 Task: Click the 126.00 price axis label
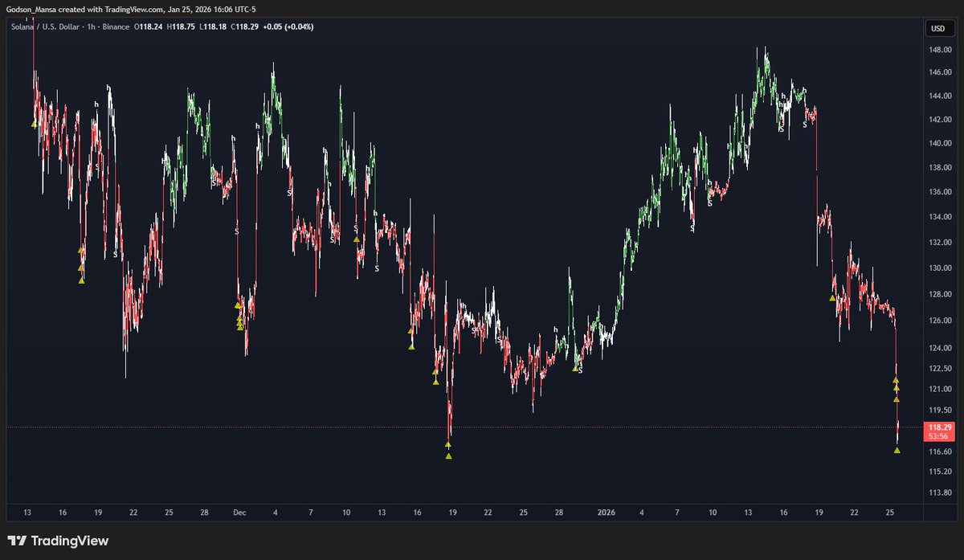(x=940, y=321)
